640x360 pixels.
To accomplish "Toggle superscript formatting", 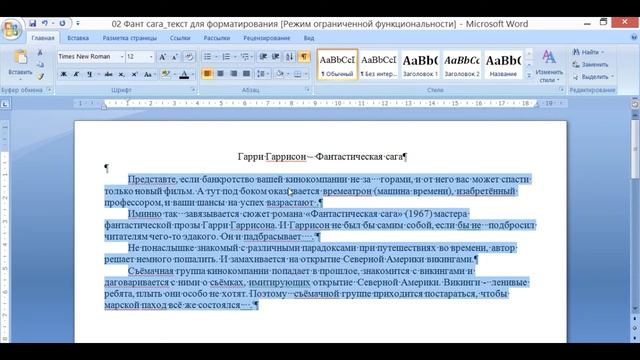I will point(134,74).
